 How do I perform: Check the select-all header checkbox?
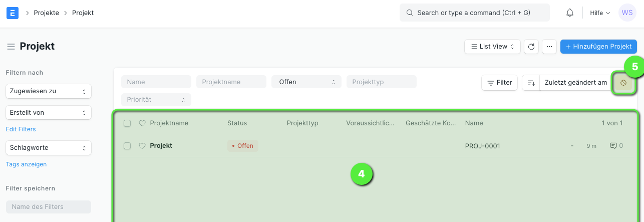coord(127,123)
